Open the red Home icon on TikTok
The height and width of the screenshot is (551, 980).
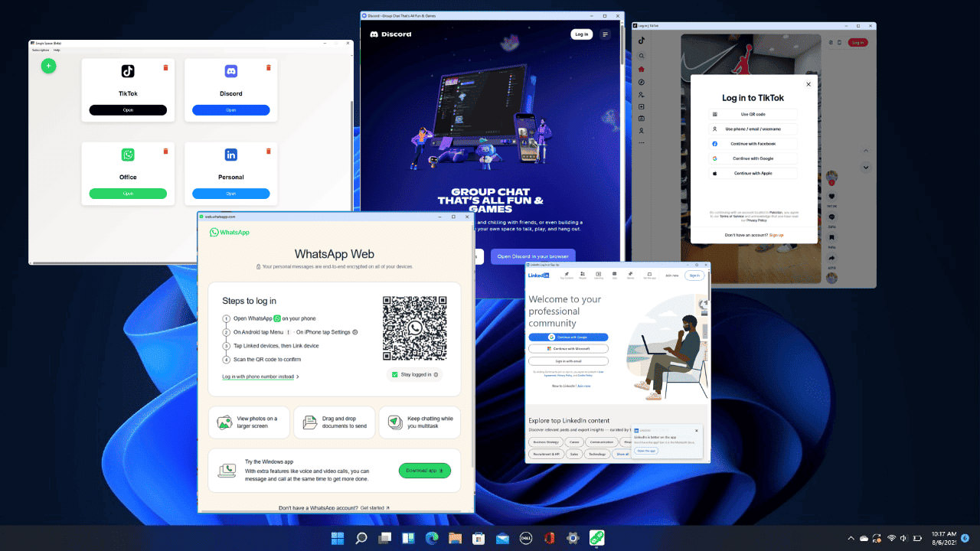642,68
